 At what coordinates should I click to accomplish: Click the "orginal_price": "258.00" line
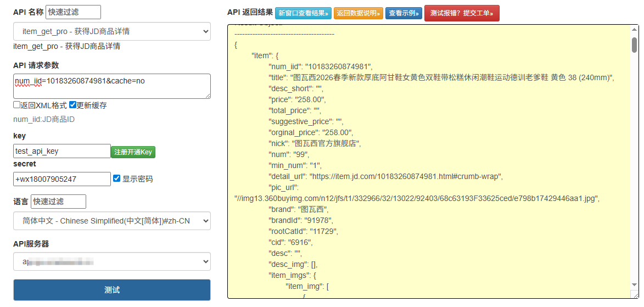(x=311, y=132)
